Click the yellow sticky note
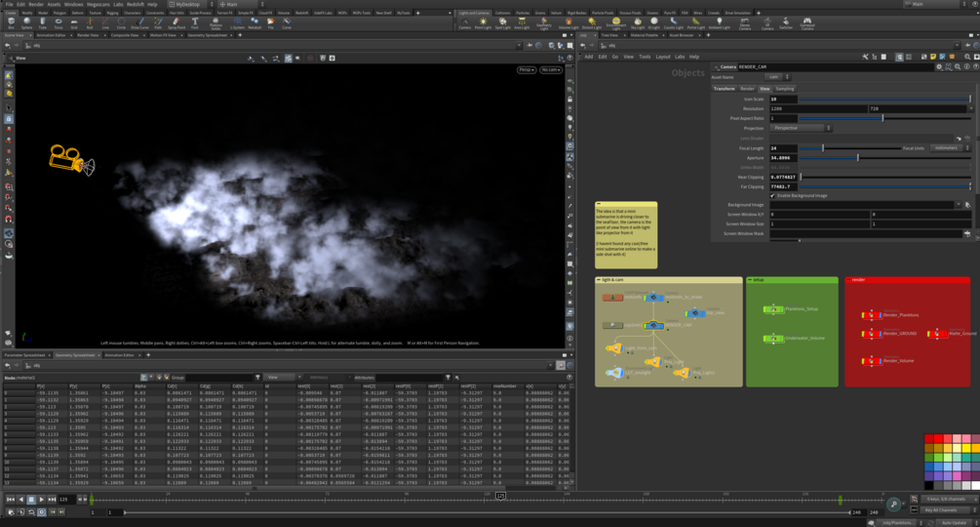 click(626, 235)
